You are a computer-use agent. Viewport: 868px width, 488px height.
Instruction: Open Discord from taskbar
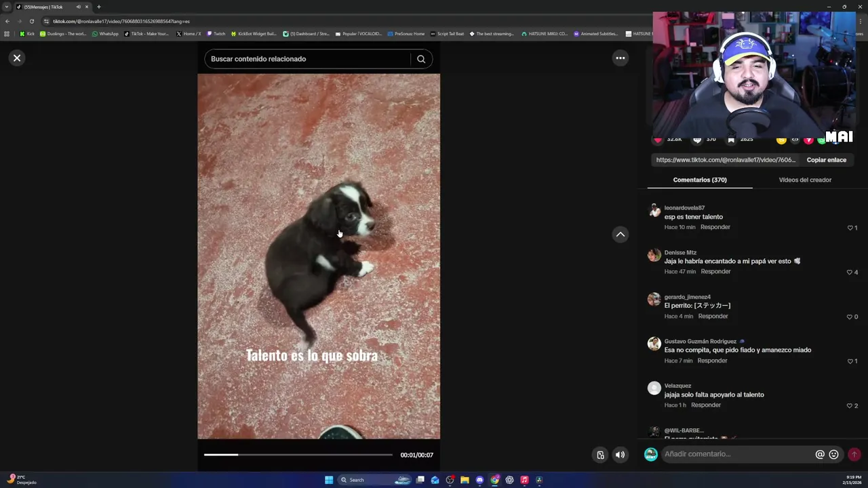479,480
